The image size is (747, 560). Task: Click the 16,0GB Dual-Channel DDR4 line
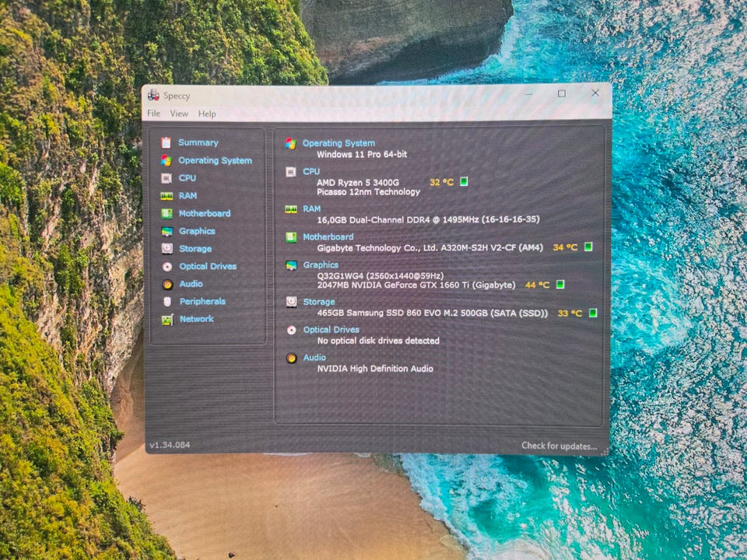(x=428, y=219)
